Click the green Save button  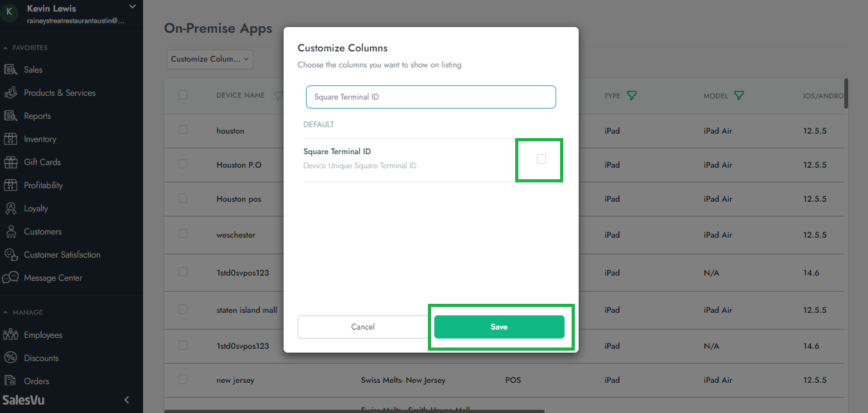point(499,327)
